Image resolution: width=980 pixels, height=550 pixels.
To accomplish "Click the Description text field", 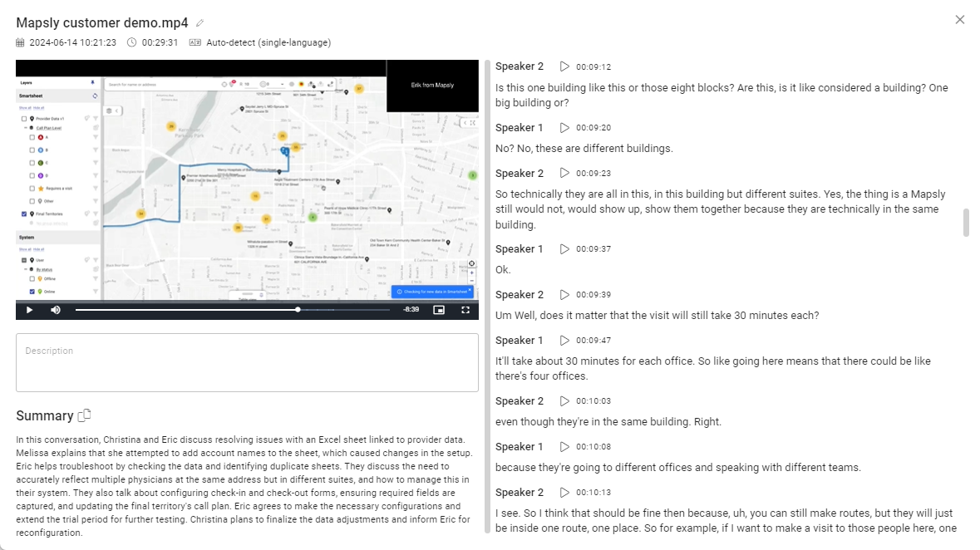I will coord(247,362).
